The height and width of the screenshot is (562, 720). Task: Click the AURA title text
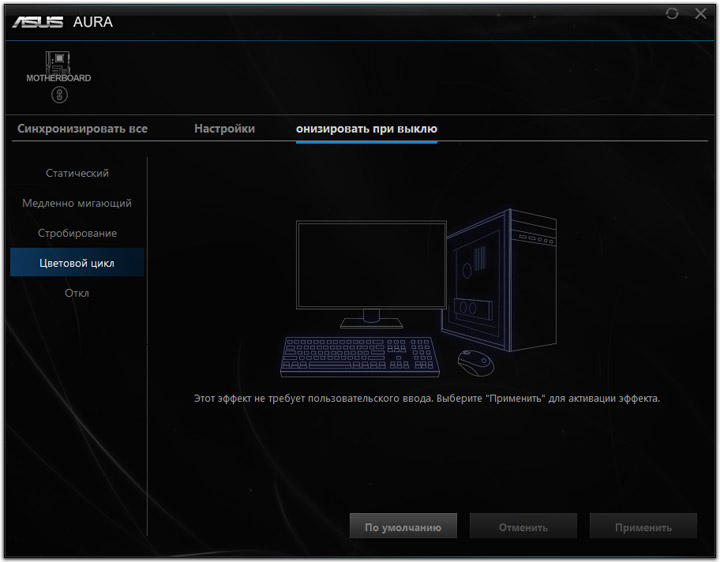[93, 22]
